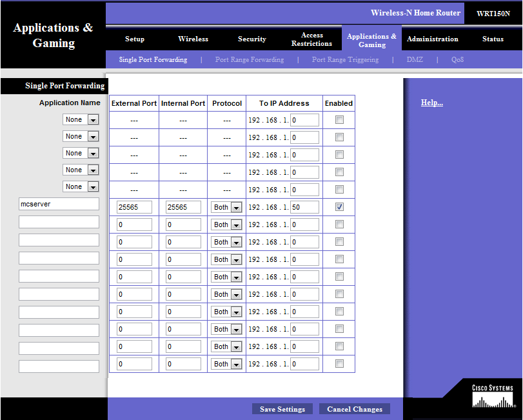This screenshot has width=523, height=420.
Task: Click the Internal Port column header
Action: [183, 103]
